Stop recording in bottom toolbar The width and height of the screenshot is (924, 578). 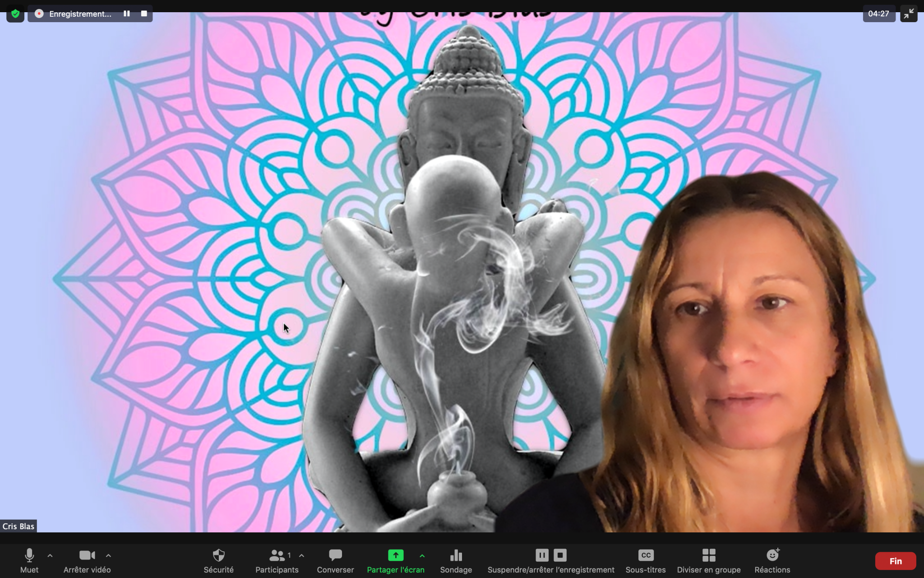[560, 555]
